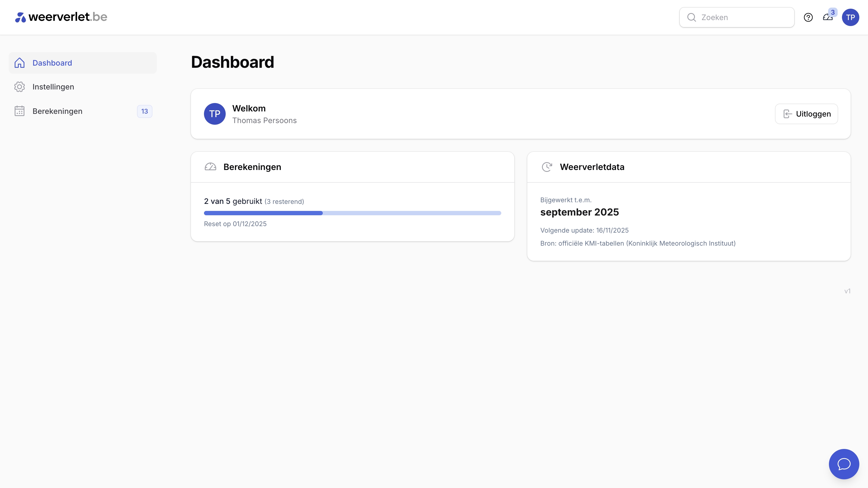Click the Berekeningen card heading
Viewport: 868px width, 488px height.
[x=252, y=167]
